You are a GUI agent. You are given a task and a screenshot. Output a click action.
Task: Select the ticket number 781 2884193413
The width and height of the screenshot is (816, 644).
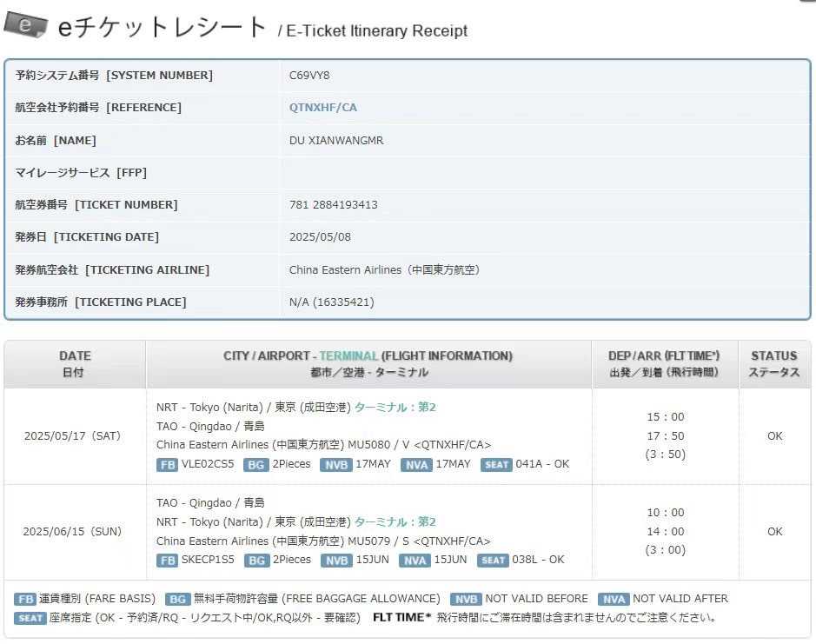coord(333,205)
